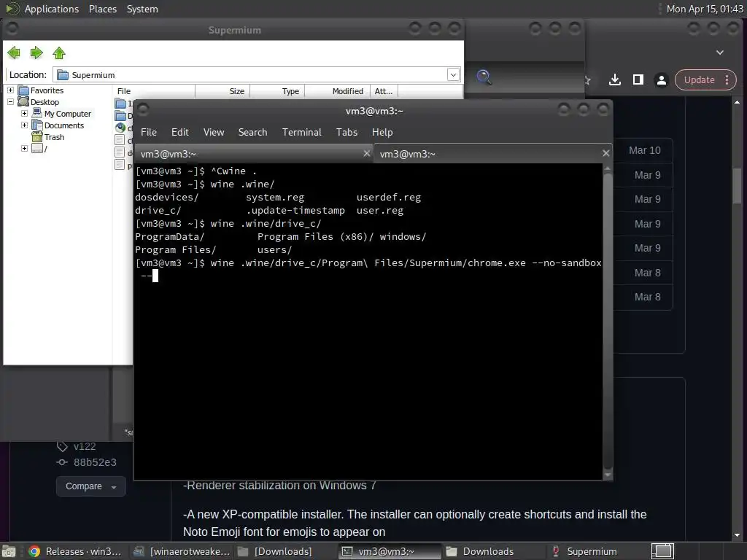Select Desktop in the folder tree
This screenshot has width=747, height=560.
point(44,102)
